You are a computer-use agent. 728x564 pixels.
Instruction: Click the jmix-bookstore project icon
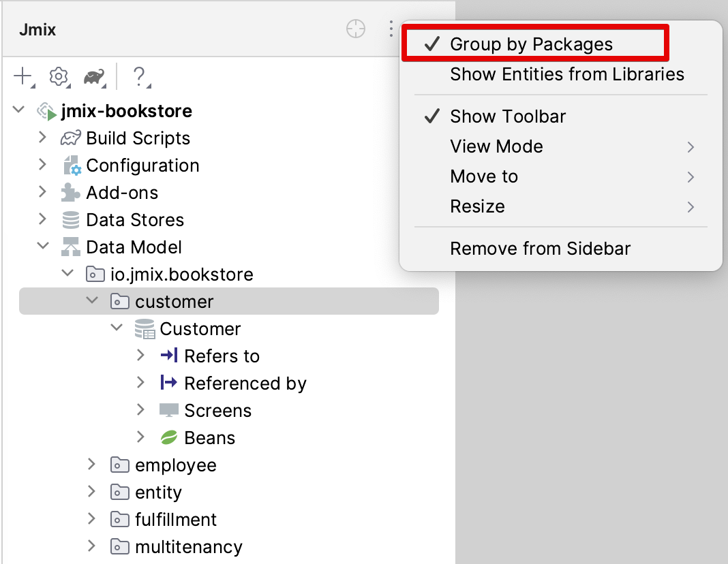coord(47,111)
